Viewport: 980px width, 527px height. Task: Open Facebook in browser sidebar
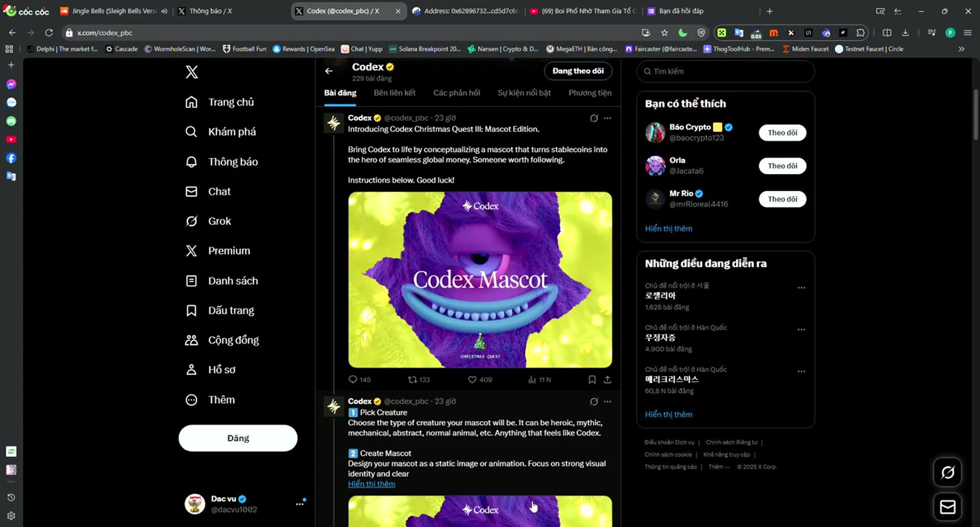tap(11, 158)
